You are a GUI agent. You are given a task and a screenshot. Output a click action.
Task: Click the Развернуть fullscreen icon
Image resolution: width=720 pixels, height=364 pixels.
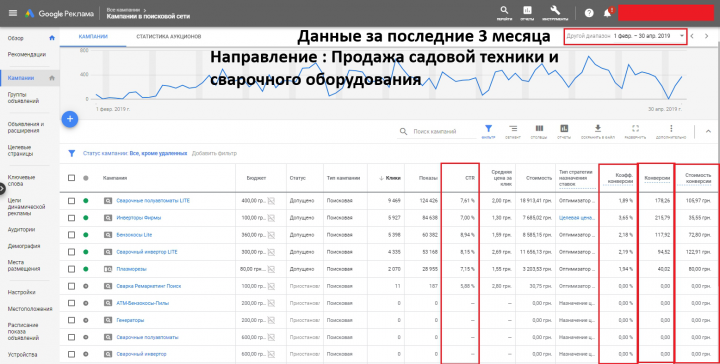636,131
